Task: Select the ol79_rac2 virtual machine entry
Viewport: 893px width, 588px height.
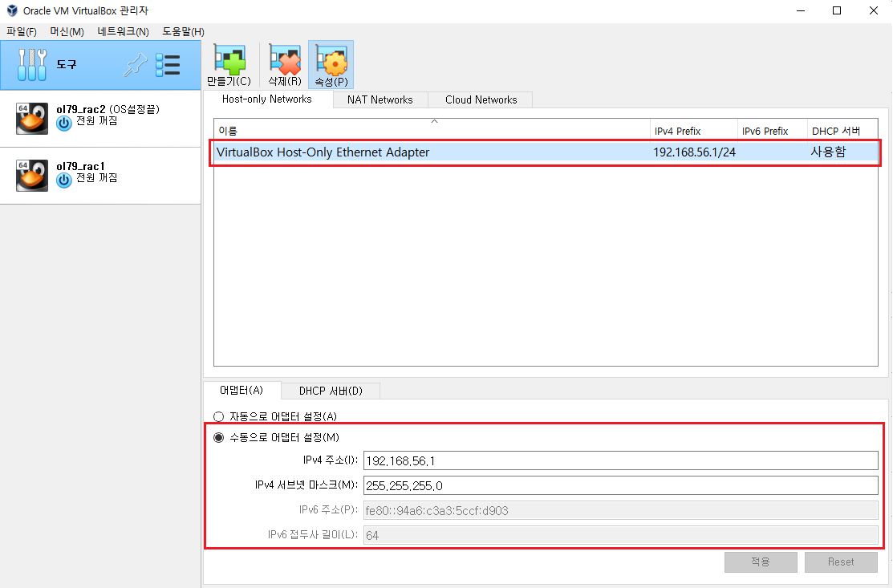Action: click(x=100, y=119)
